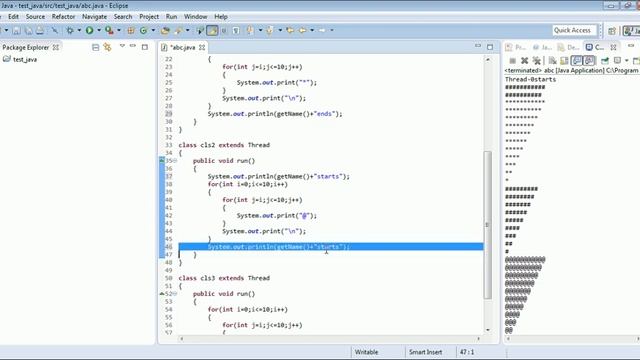The width and height of the screenshot is (640, 360).
Task: Maximize the Package Explorer view
Action: click(144, 47)
